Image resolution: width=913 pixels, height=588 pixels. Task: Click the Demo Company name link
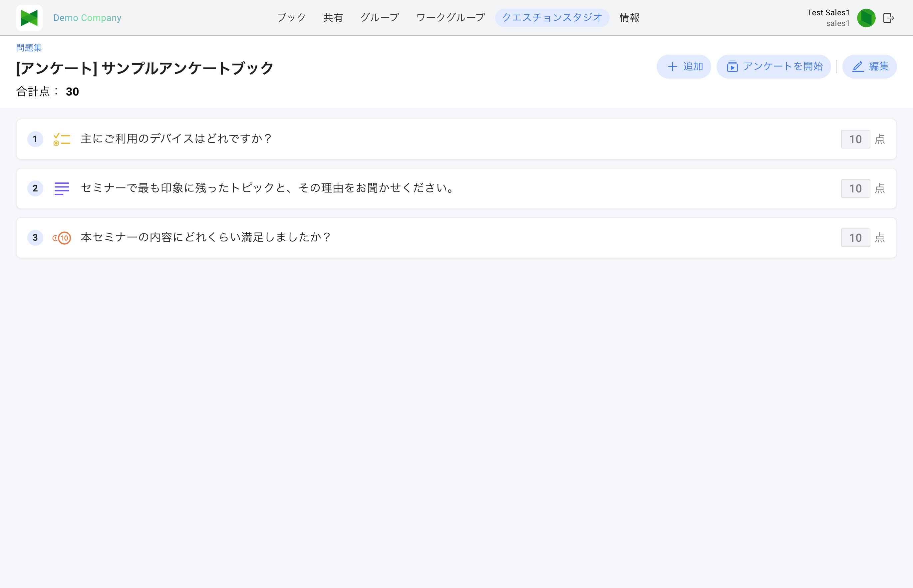[x=87, y=18]
